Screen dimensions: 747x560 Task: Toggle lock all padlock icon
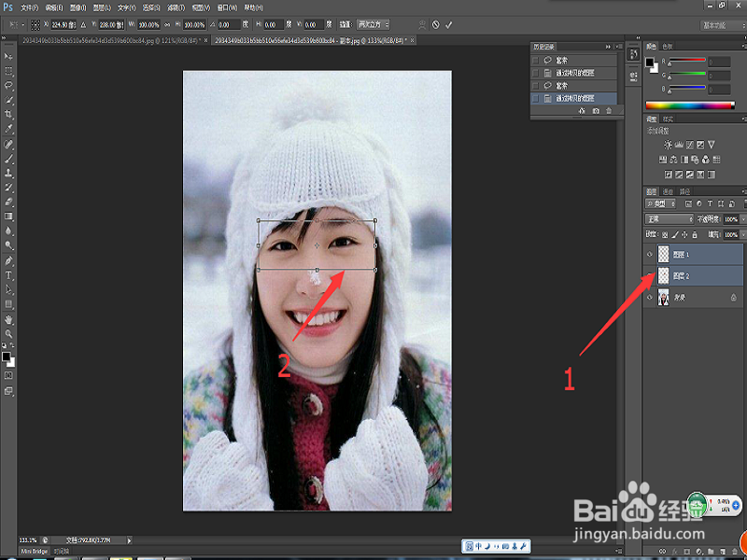(x=695, y=235)
